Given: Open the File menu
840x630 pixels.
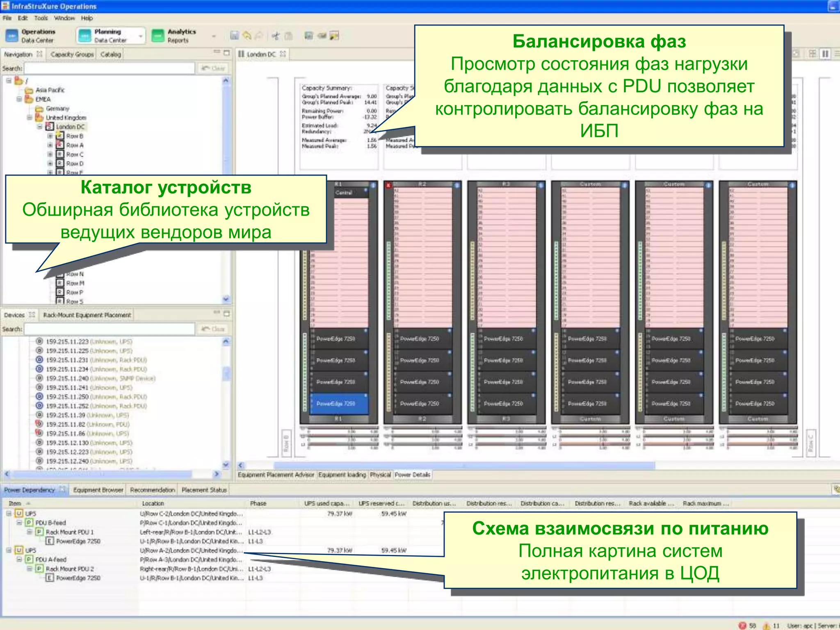Looking at the screenshot, I should [x=7, y=18].
